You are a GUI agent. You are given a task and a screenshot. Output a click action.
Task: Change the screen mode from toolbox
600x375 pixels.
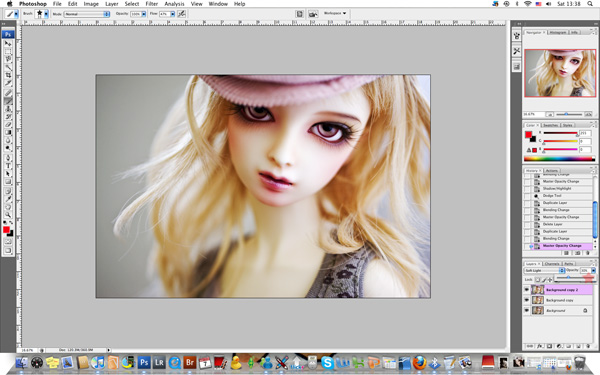(x=8, y=251)
